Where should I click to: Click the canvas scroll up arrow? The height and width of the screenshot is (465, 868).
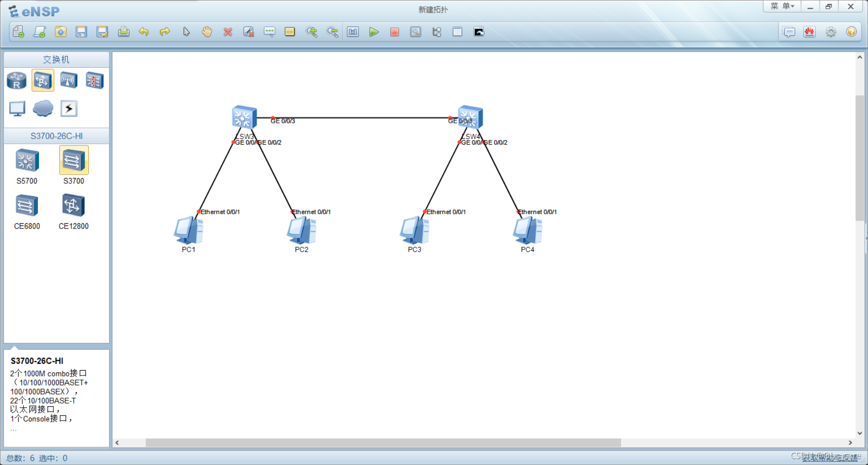point(859,57)
